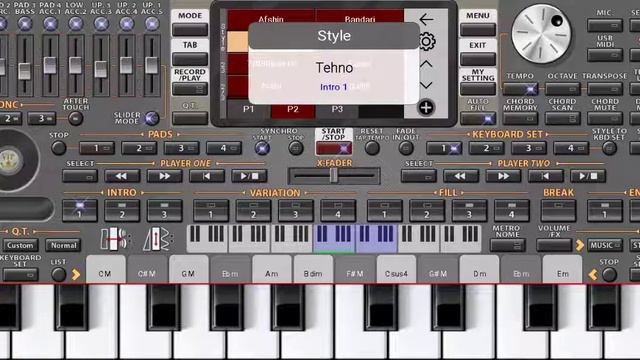Click Player One fast-forward button
The image size is (640, 360).
[x=164, y=176]
